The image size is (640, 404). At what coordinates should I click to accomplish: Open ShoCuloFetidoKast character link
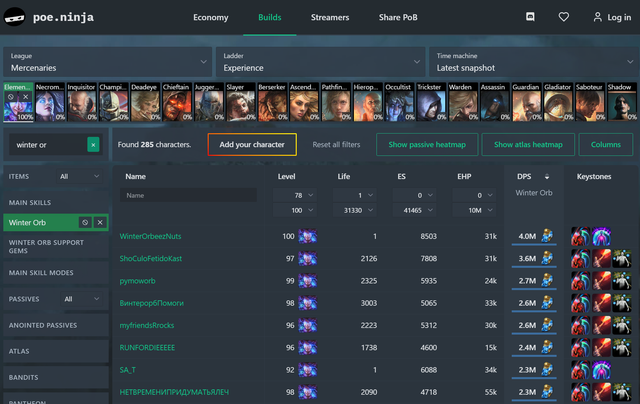coord(151,258)
